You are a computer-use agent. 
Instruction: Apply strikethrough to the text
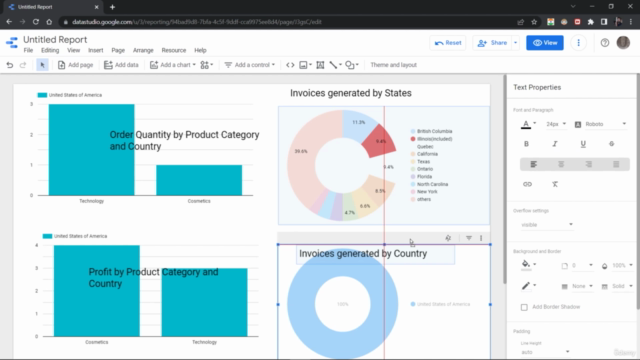tap(611, 144)
